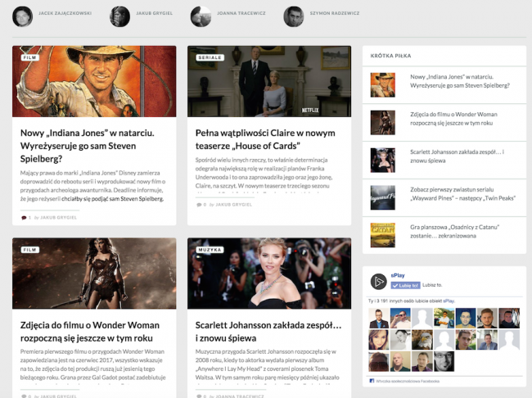Viewport: 532px width, 398px height.
Task: Open sidebar Catan board game thumbnail
Action: pos(383,235)
